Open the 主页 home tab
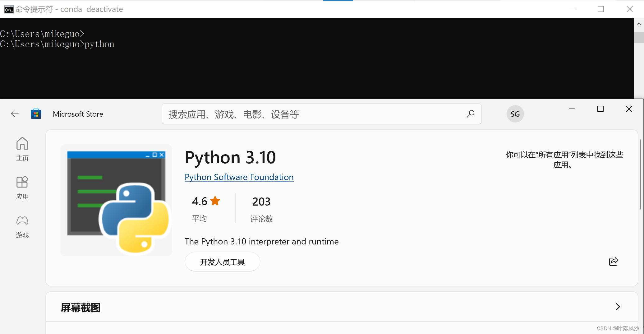Viewport: 644px width, 334px height. point(22,149)
